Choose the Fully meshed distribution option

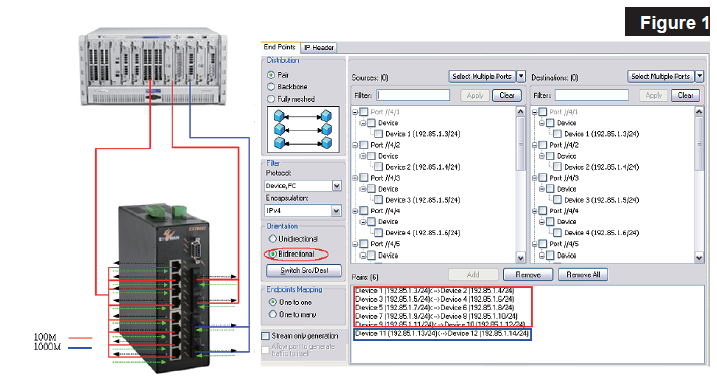click(x=271, y=99)
